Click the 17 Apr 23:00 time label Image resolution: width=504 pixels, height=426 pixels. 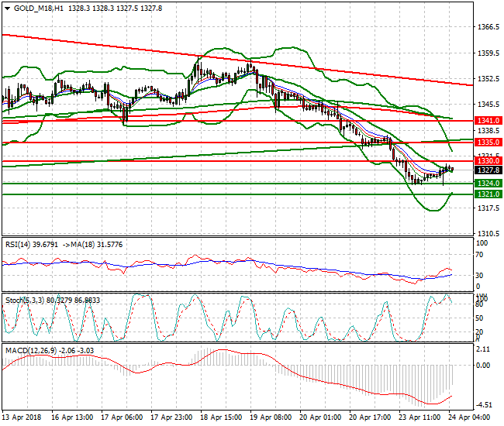(x=171, y=417)
